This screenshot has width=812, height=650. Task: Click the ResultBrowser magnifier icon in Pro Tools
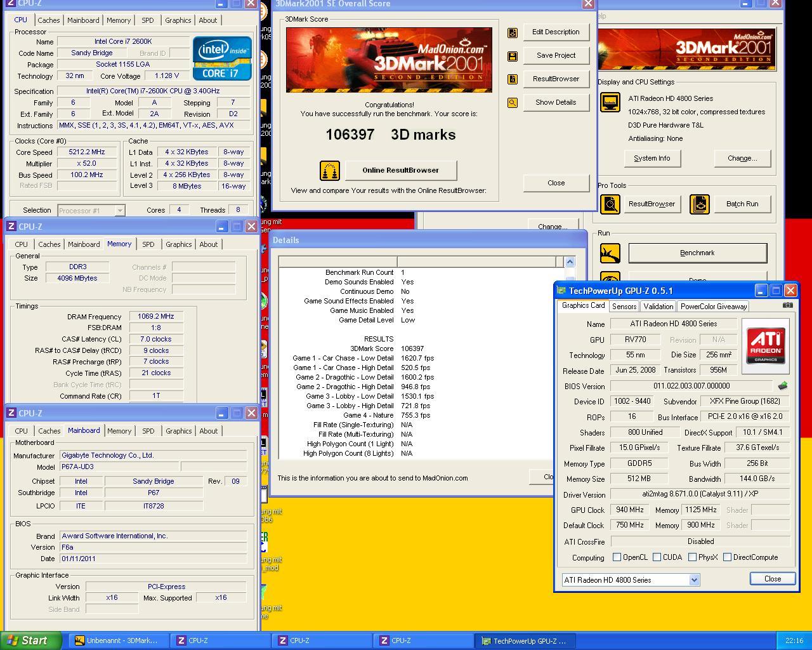click(610, 204)
